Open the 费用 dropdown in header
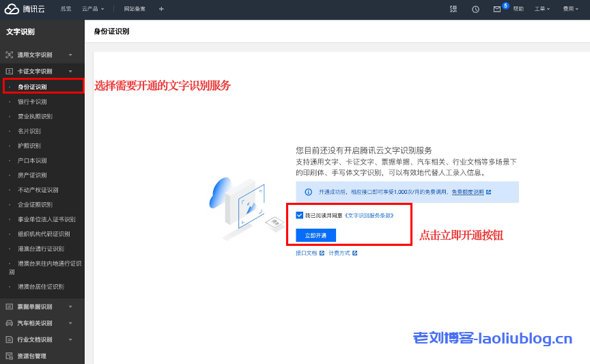The height and width of the screenshot is (364, 590). [x=570, y=9]
